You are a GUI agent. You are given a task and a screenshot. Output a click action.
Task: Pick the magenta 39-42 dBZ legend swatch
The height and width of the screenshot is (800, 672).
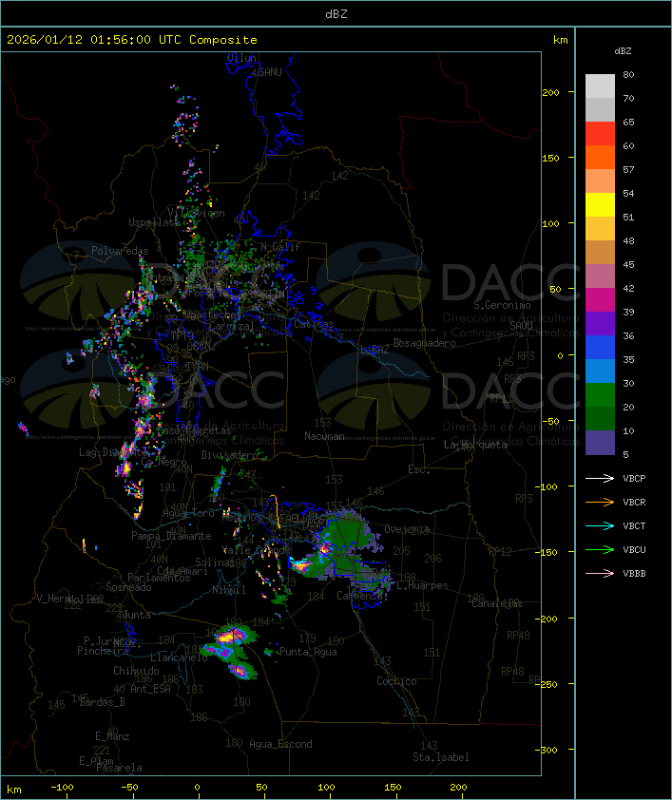click(x=600, y=300)
